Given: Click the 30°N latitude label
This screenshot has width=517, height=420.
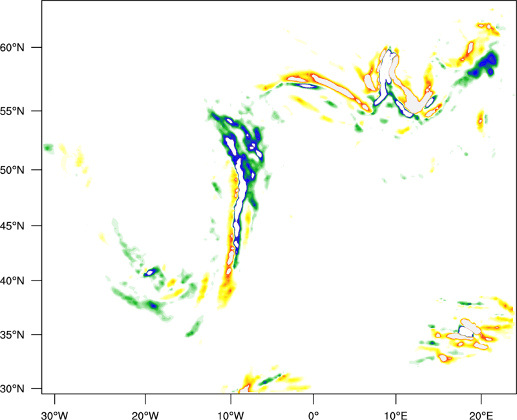Looking at the screenshot, I should pos(12,389).
